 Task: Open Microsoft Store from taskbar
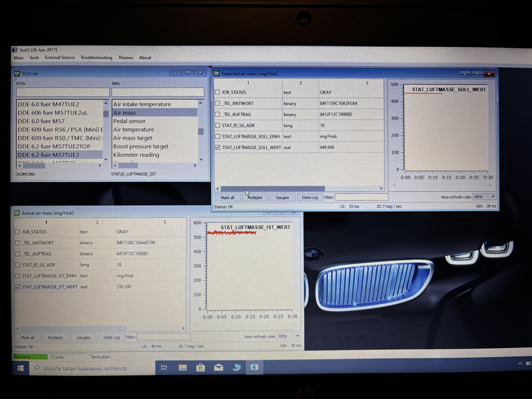tap(200, 367)
